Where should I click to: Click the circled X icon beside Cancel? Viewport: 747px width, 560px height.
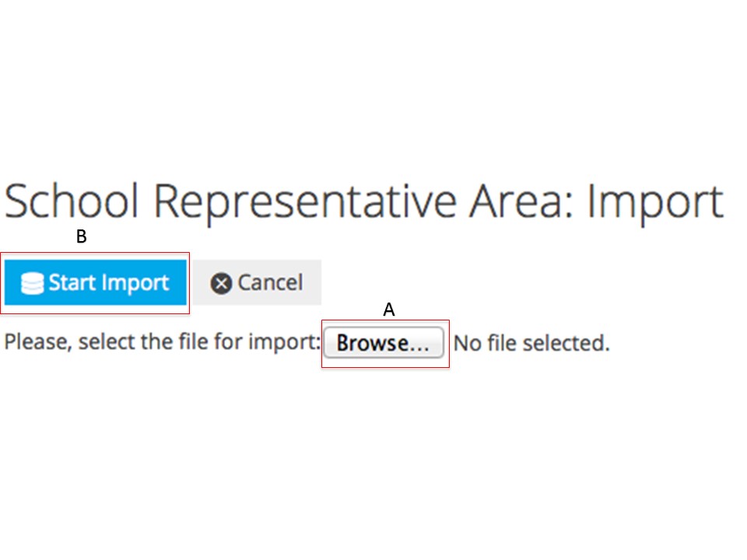221,283
